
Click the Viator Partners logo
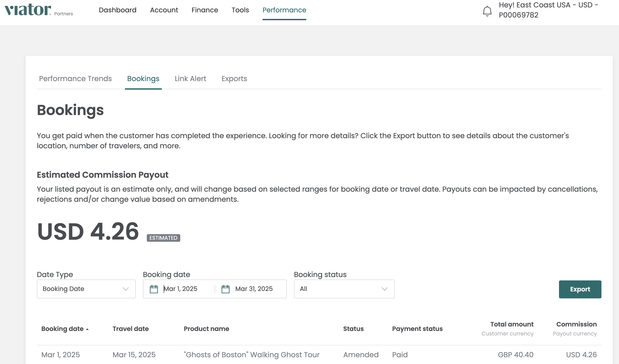[x=39, y=10]
